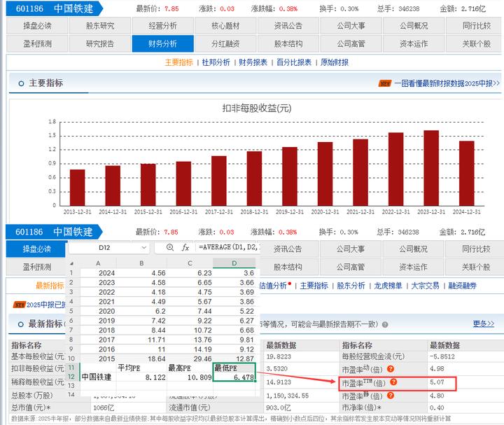
Task: Open the 杜邦分析 link
Action: tap(216, 62)
